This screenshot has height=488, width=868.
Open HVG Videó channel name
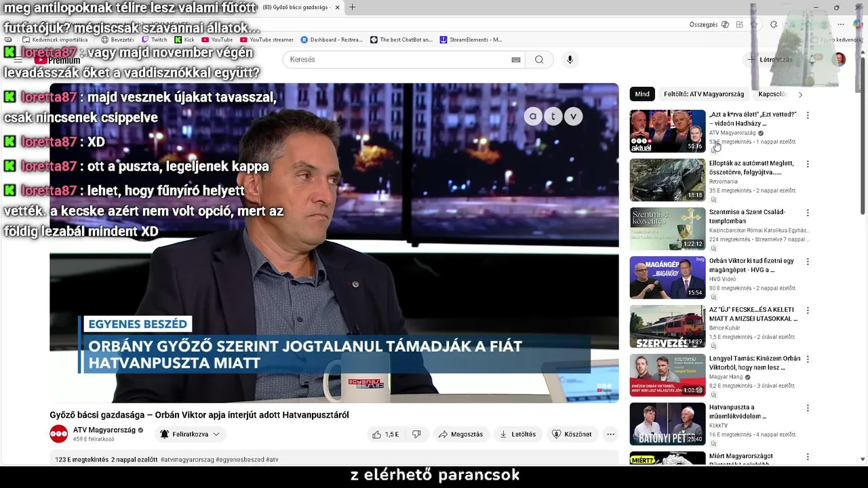722,279
